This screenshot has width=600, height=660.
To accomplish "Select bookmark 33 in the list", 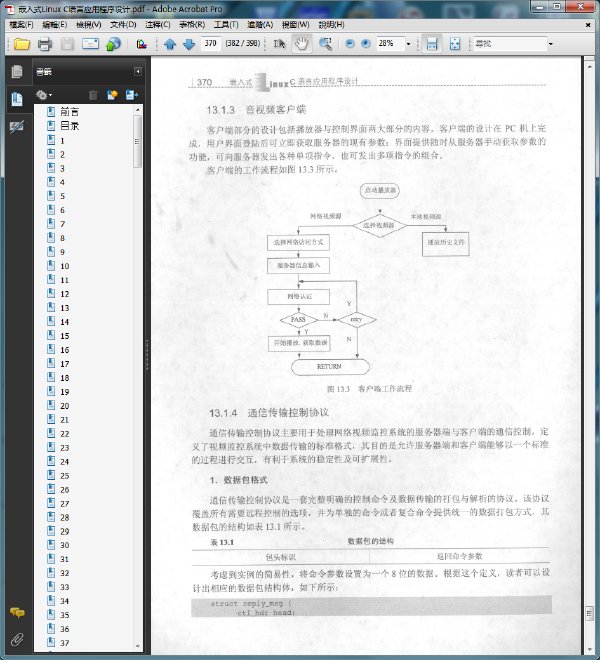I will coord(64,587).
